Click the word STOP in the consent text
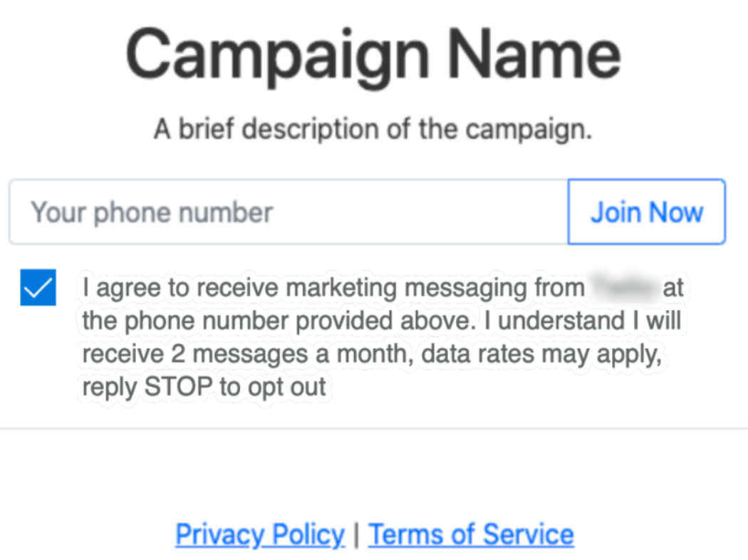The height and width of the screenshot is (560, 748). pos(178,386)
